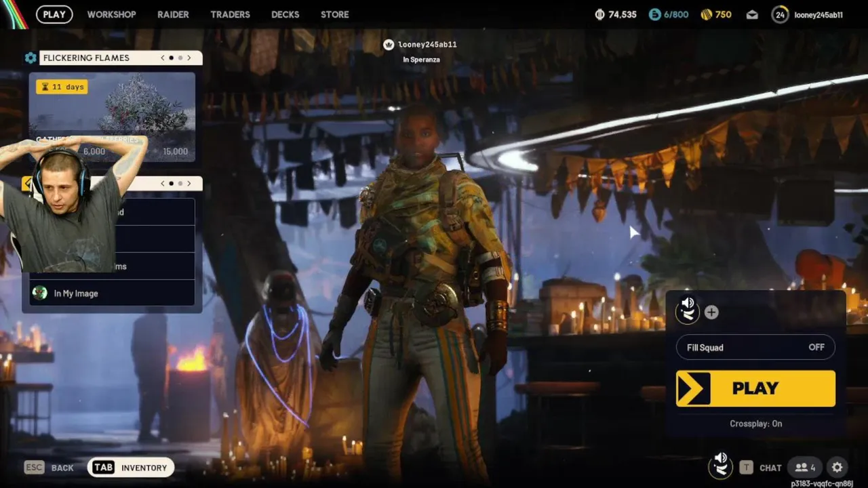Screen dimensions: 868x488
Task: Click the looney245ab11 name tag above character
Action: [x=427, y=45]
